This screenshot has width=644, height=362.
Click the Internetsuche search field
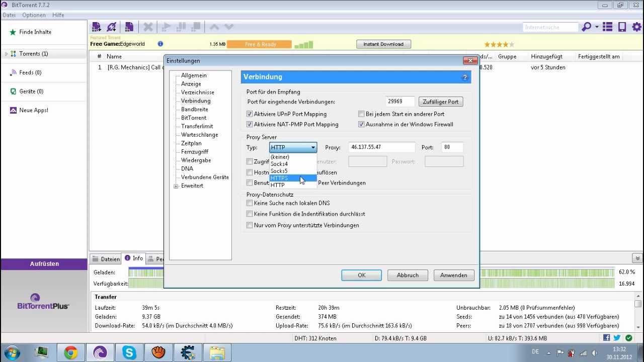550,27
